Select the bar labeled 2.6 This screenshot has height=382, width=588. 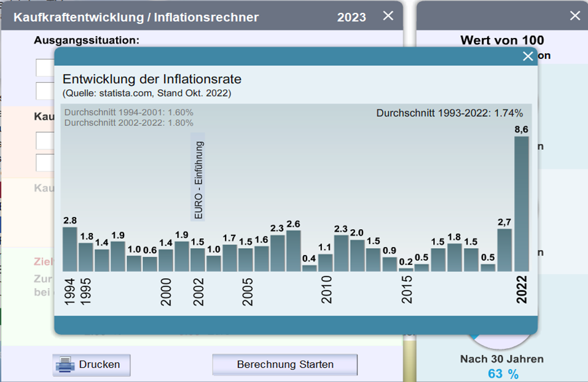click(294, 251)
